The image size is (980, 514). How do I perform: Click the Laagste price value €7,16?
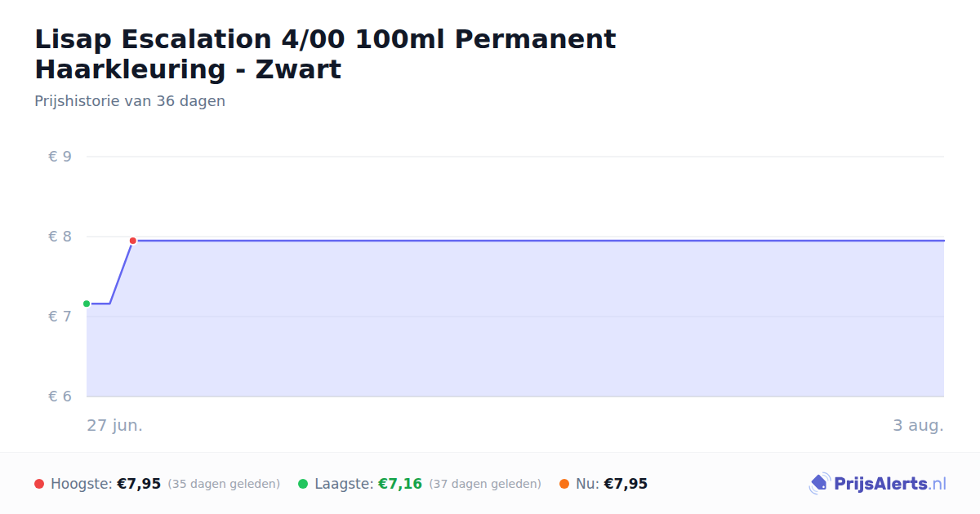pos(400,484)
